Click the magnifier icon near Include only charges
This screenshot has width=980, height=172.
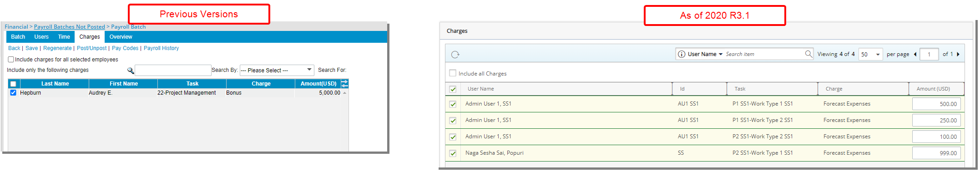coord(131,71)
